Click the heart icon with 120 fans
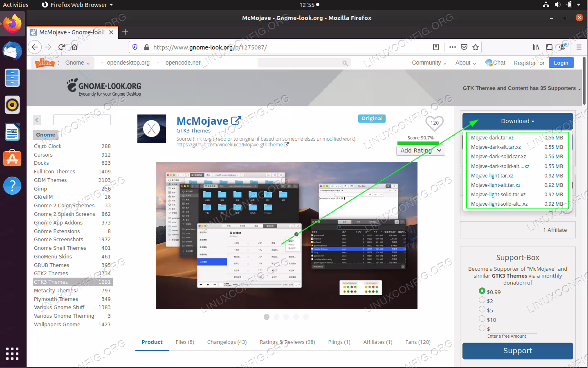Viewport: 588px width, 368px height. (434, 123)
